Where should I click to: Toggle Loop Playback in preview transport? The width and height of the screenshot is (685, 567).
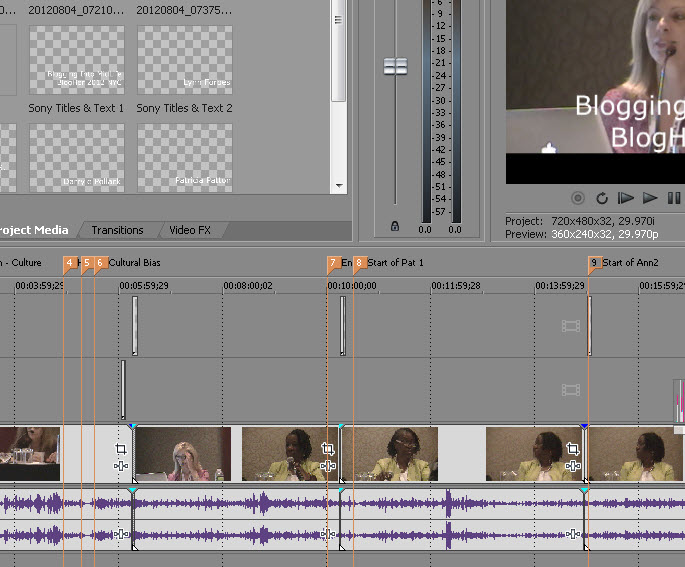(x=602, y=198)
